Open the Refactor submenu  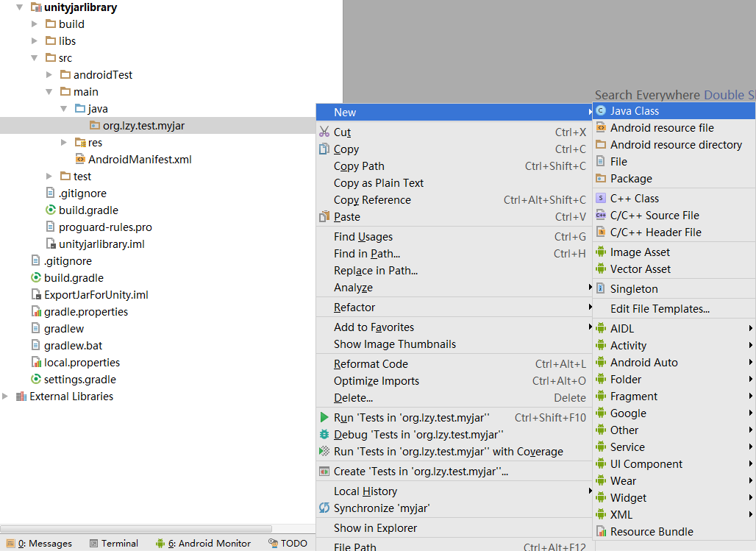pyautogui.click(x=454, y=308)
